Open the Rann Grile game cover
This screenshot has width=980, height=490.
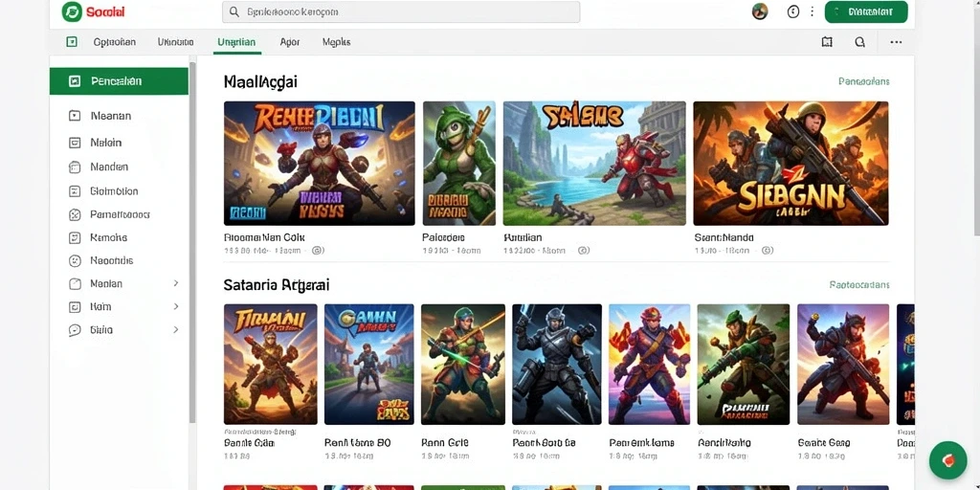(463, 365)
